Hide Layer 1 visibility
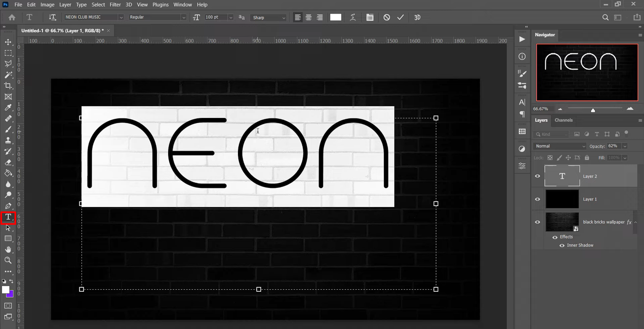This screenshot has width=644, height=329. 537,199
